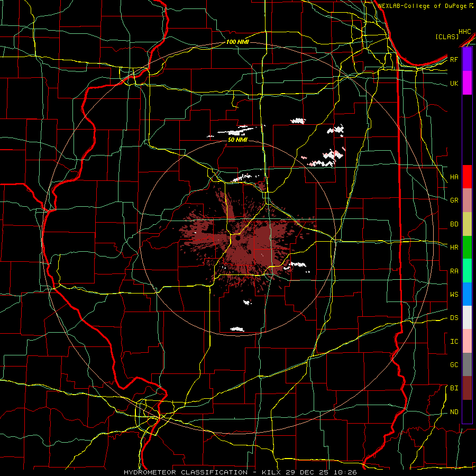This screenshot has height=476, width=476.
Task: Select the GR salmon legend swatch
Action: tap(467, 200)
